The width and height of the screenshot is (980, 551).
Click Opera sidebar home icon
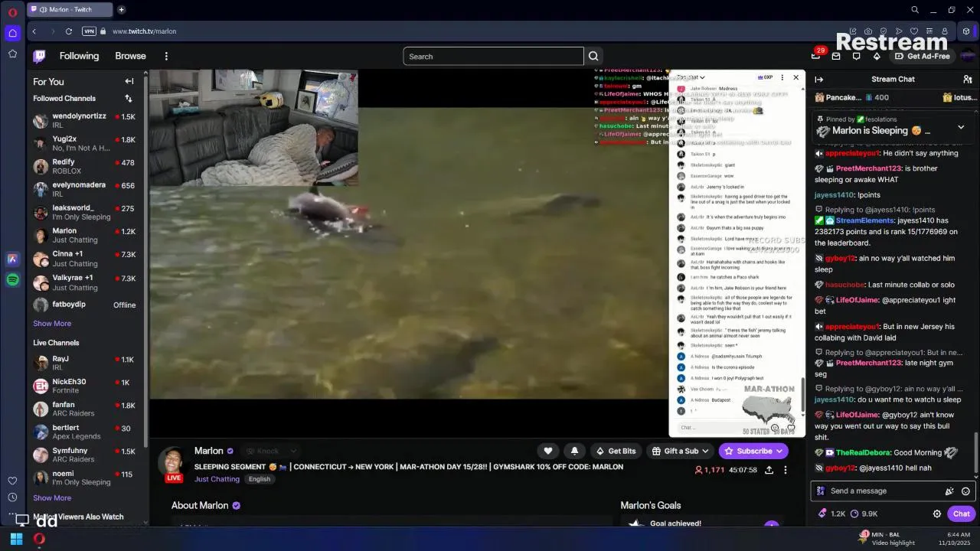[x=12, y=33]
